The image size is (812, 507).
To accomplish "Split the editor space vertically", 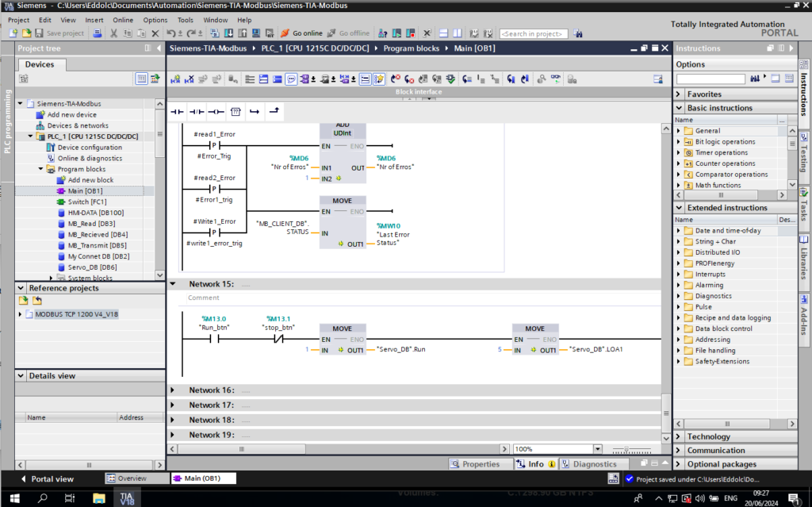I will tap(458, 33).
